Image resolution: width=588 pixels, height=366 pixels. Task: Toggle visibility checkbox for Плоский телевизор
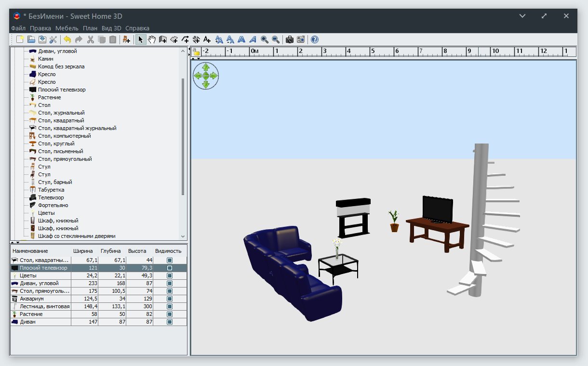tap(169, 268)
